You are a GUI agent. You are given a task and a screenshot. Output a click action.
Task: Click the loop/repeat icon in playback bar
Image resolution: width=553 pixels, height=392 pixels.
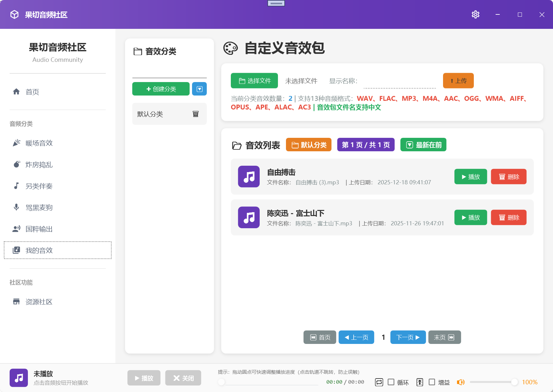pos(379,382)
